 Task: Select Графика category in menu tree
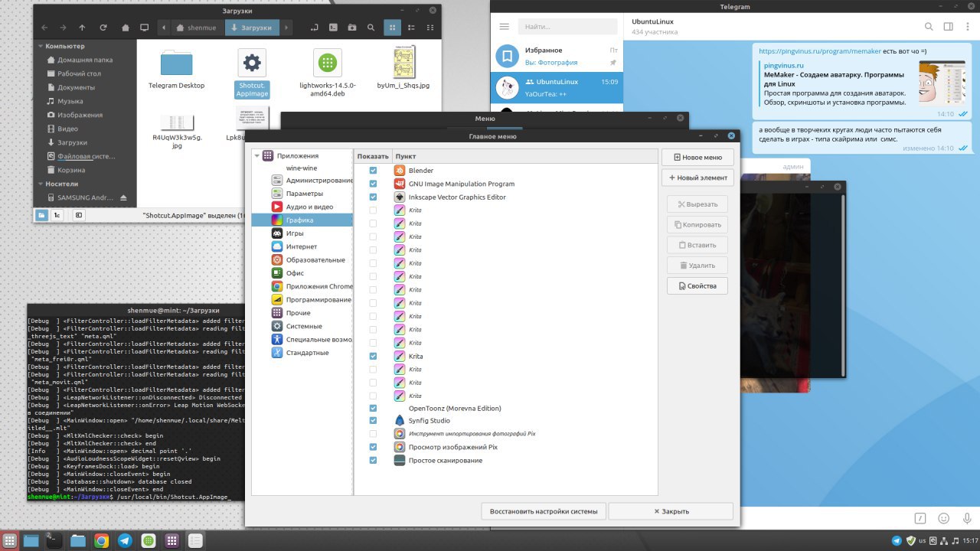(303, 220)
